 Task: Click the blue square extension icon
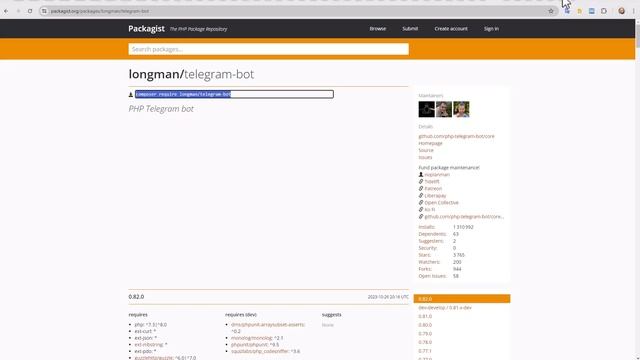pos(591,11)
